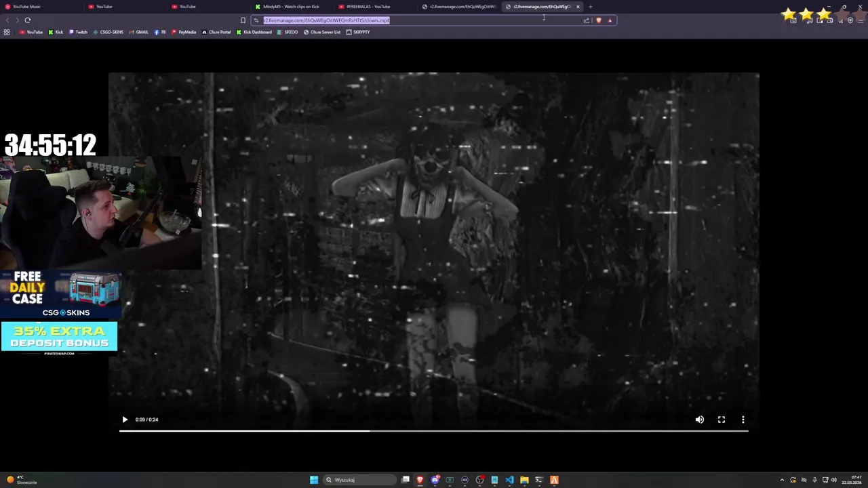Click the Brave Rewards triangle icon
The height and width of the screenshot is (488, 868).
pos(610,20)
